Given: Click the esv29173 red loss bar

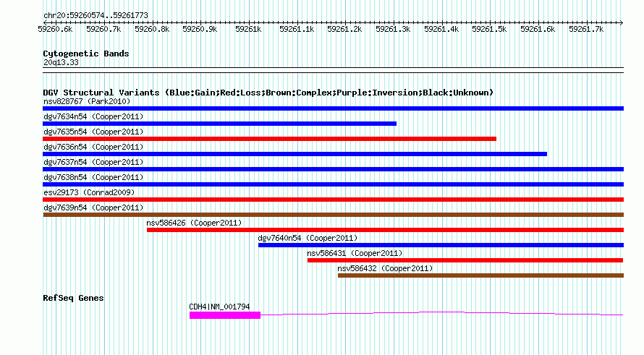Looking at the screenshot, I should [x=333, y=200].
